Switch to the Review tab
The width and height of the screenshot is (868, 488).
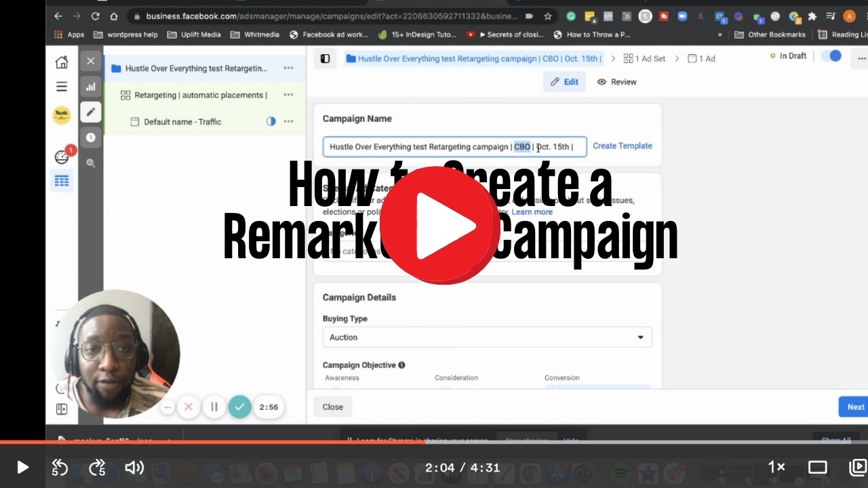[616, 82]
